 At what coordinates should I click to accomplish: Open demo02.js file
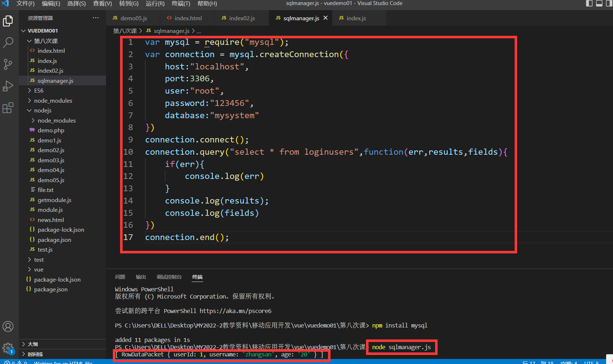pyautogui.click(x=62, y=150)
